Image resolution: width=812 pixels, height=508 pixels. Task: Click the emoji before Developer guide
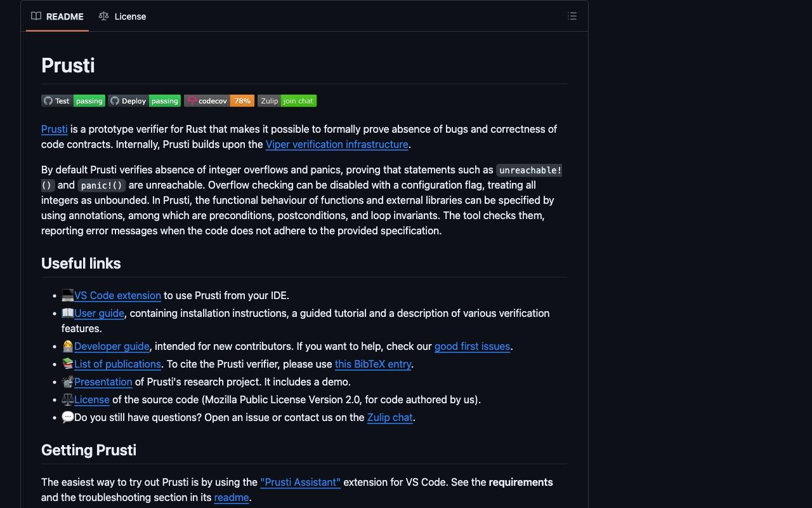pos(68,346)
